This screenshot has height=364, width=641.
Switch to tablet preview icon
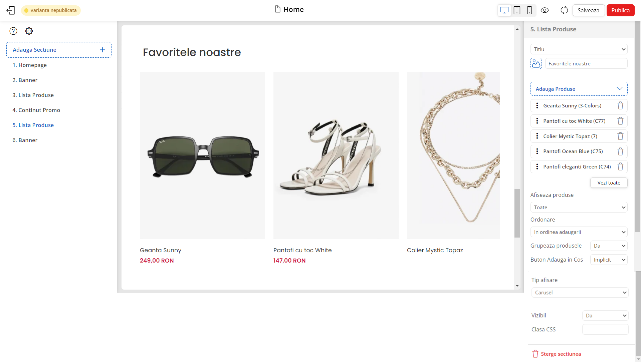tap(517, 10)
